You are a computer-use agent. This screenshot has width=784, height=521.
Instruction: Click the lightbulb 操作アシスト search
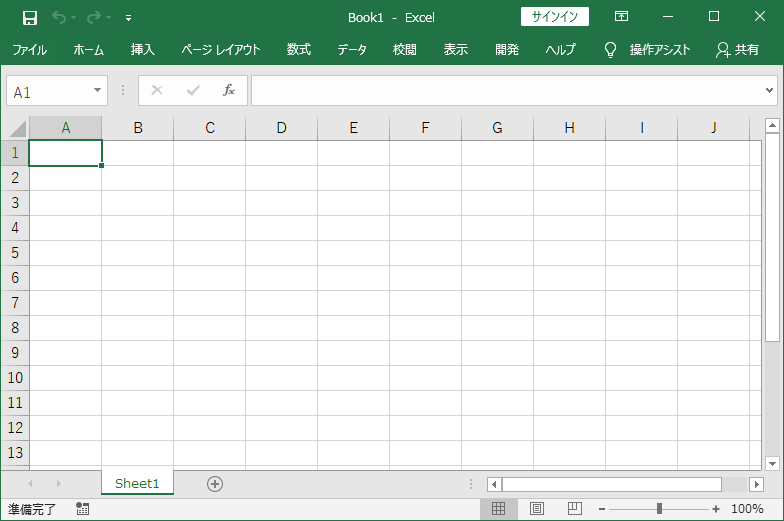[647, 50]
